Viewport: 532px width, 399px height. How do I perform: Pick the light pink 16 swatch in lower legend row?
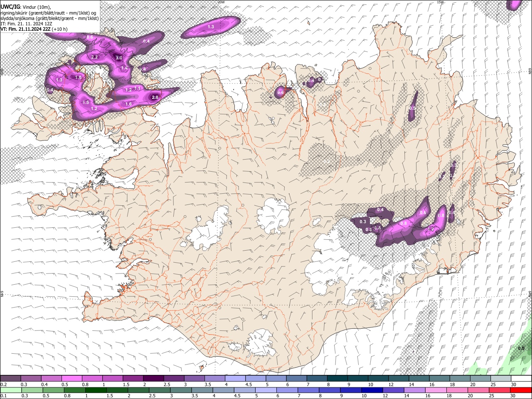(436, 390)
